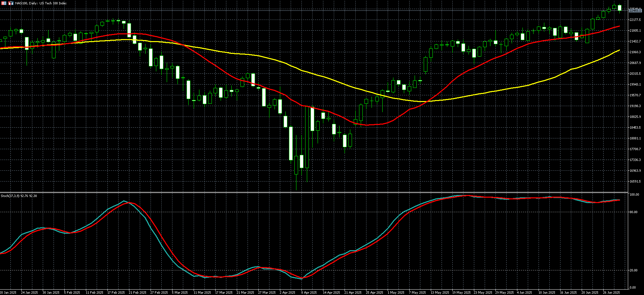Click the 19570.7 price scale label
The image size is (644, 295).
pyautogui.click(x=635, y=95)
